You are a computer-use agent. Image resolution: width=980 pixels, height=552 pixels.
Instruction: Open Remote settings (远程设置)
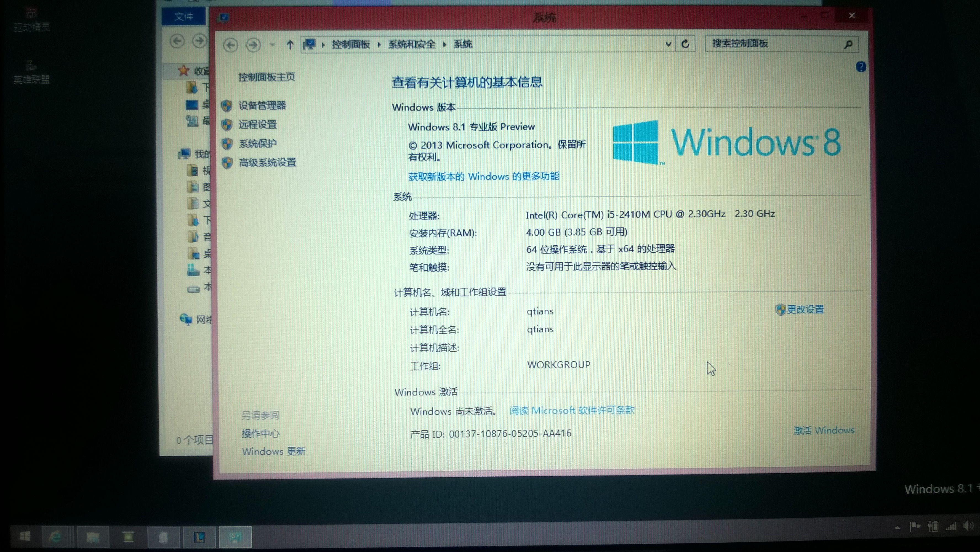click(258, 124)
